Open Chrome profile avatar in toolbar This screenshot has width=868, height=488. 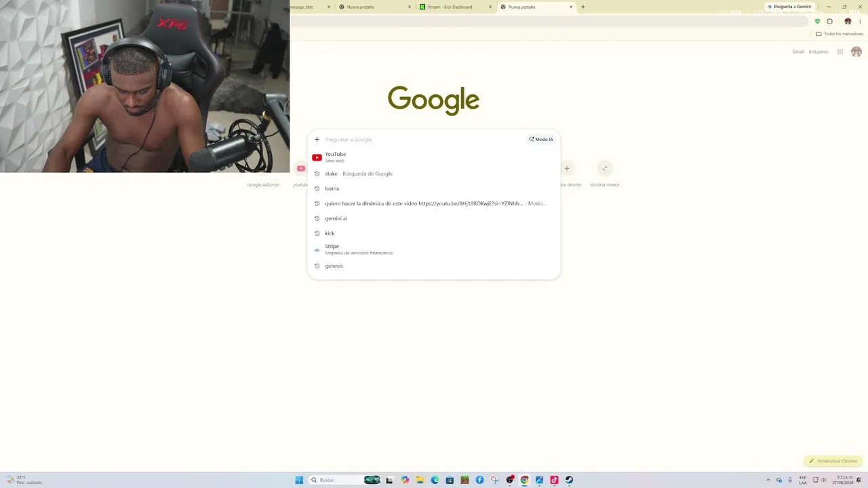pyautogui.click(x=848, y=21)
